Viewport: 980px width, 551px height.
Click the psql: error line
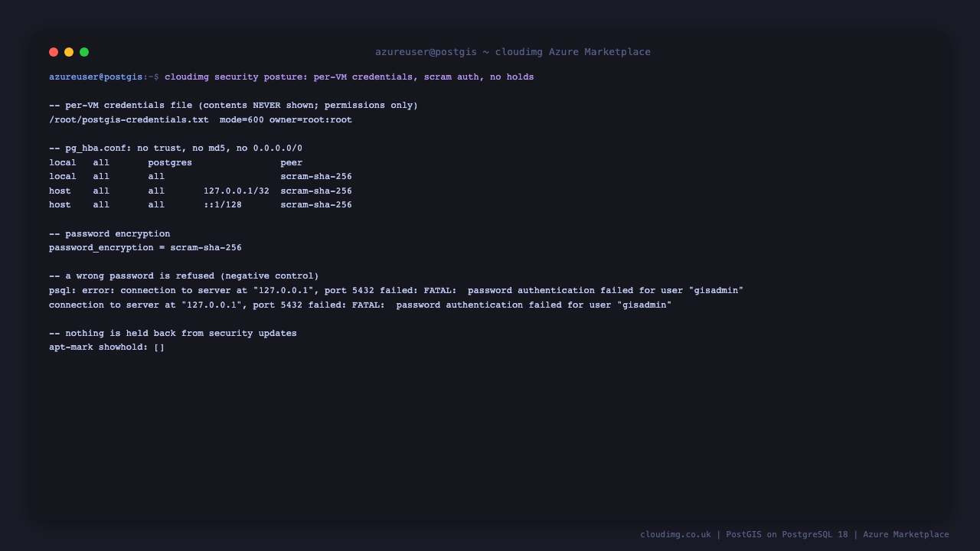396,291
